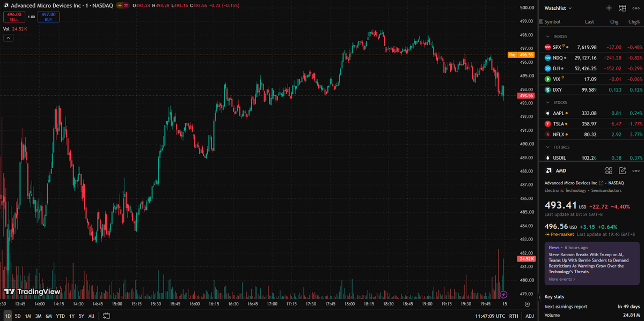Open the external link icon beside company name
The width and height of the screenshot is (644, 321).
(601, 183)
